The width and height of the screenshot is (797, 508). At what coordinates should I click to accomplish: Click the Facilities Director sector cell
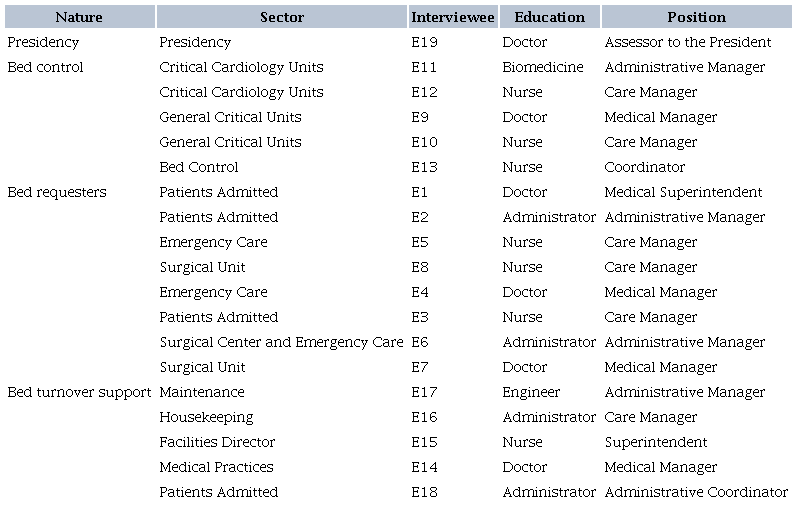217,442
